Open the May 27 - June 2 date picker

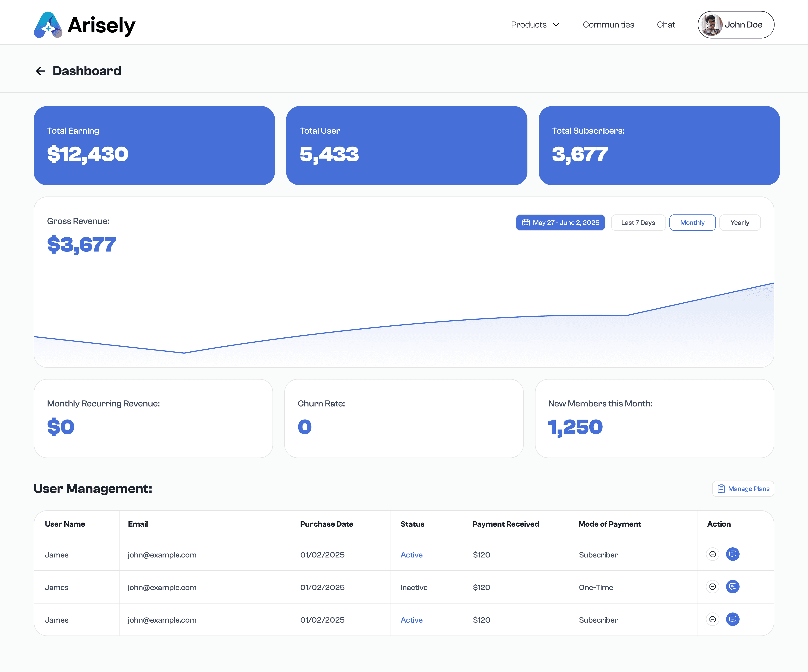click(560, 223)
